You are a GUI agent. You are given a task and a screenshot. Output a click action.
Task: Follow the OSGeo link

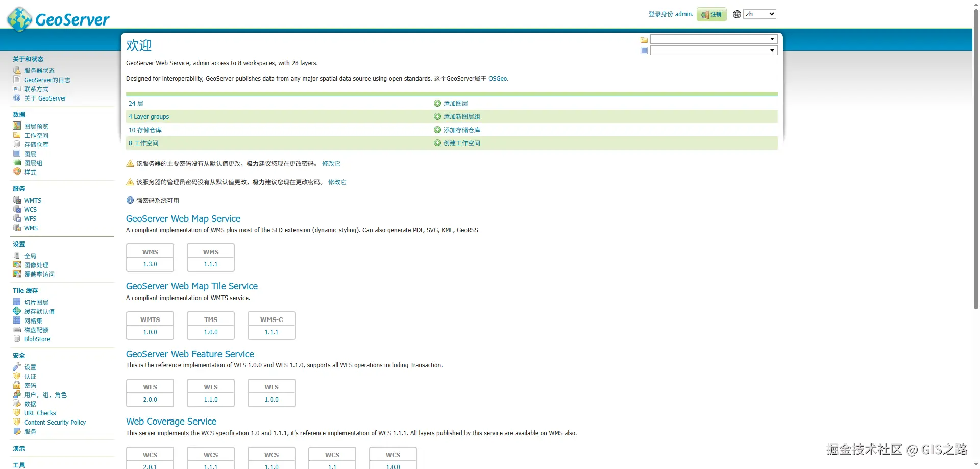(498, 79)
